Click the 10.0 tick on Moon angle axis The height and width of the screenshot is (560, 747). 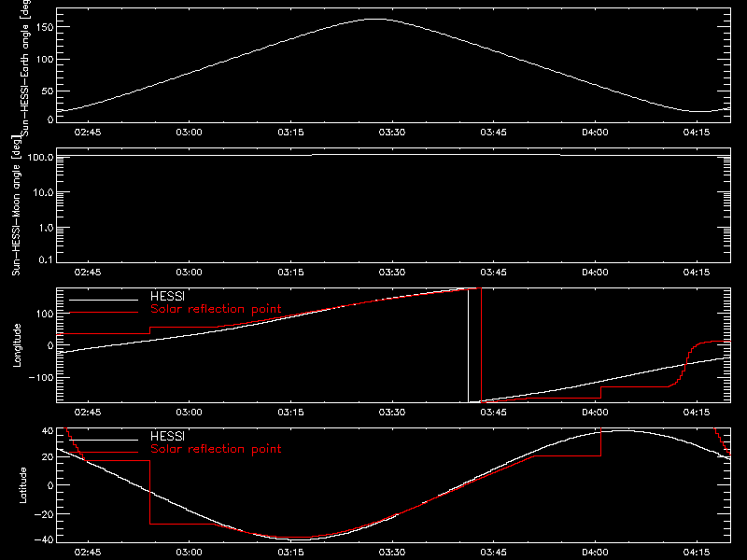(x=43, y=192)
